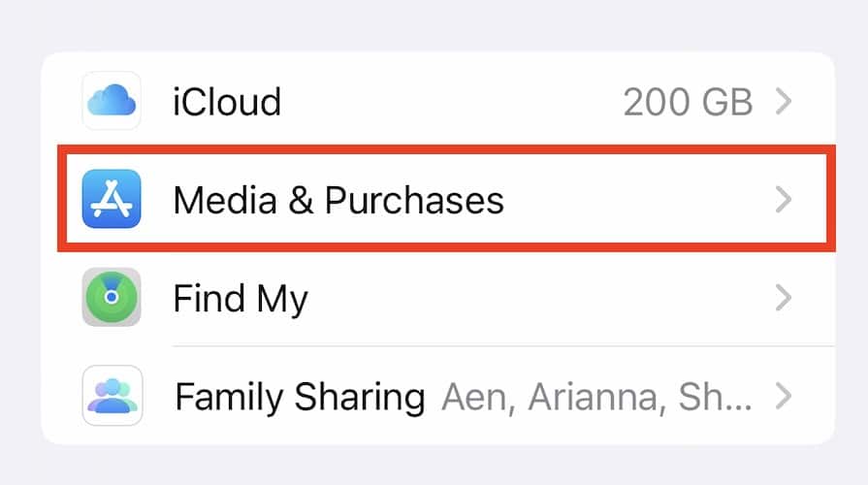Go to the Family Sharing label

(299, 397)
